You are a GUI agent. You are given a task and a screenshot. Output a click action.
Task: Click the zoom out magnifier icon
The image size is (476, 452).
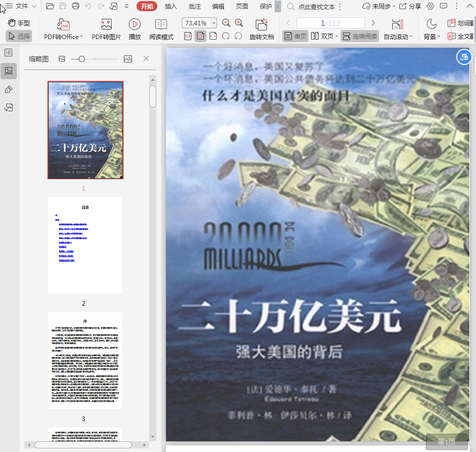click(226, 23)
